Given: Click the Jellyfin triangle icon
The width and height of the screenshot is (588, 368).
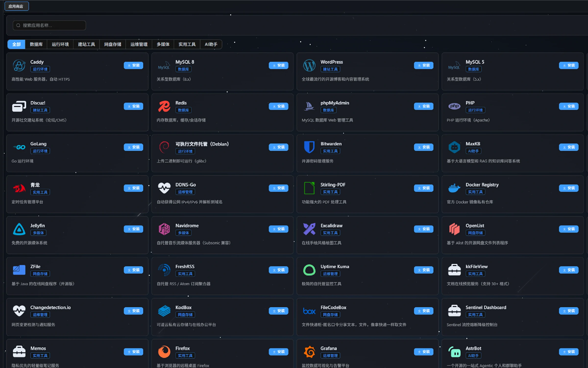Looking at the screenshot, I should (x=19, y=229).
